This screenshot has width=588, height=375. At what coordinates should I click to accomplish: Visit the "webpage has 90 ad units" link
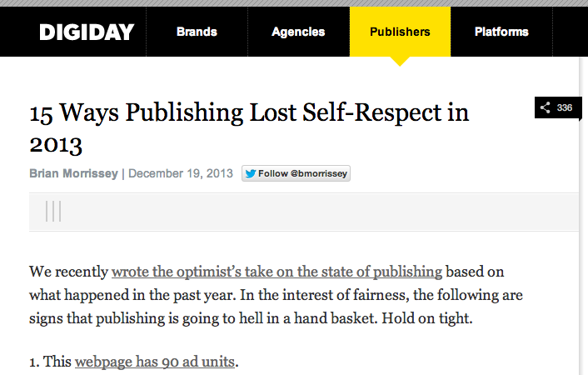(156, 362)
